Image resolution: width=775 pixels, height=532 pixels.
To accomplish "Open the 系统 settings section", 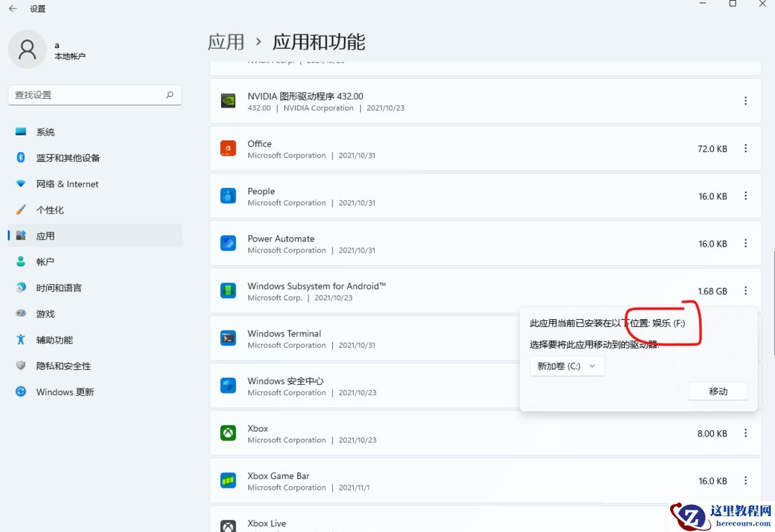I will pyautogui.click(x=44, y=132).
